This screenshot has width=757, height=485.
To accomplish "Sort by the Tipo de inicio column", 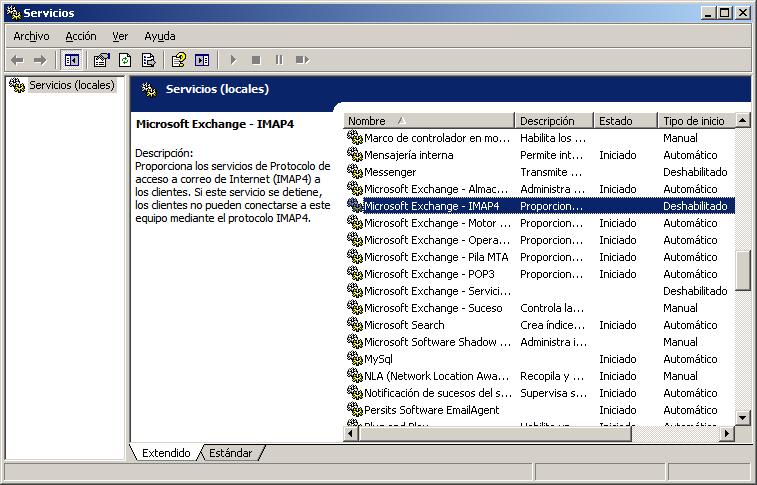I will coord(694,121).
